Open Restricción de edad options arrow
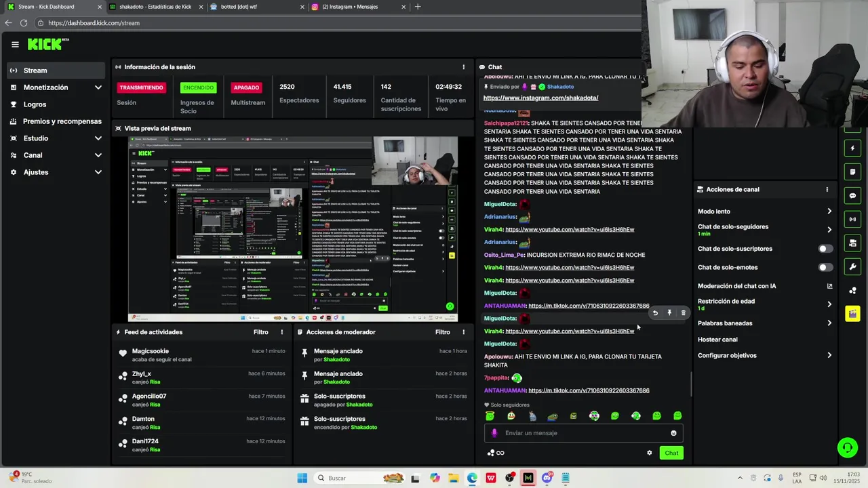Image resolution: width=868 pixels, height=488 pixels. pyautogui.click(x=829, y=304)
